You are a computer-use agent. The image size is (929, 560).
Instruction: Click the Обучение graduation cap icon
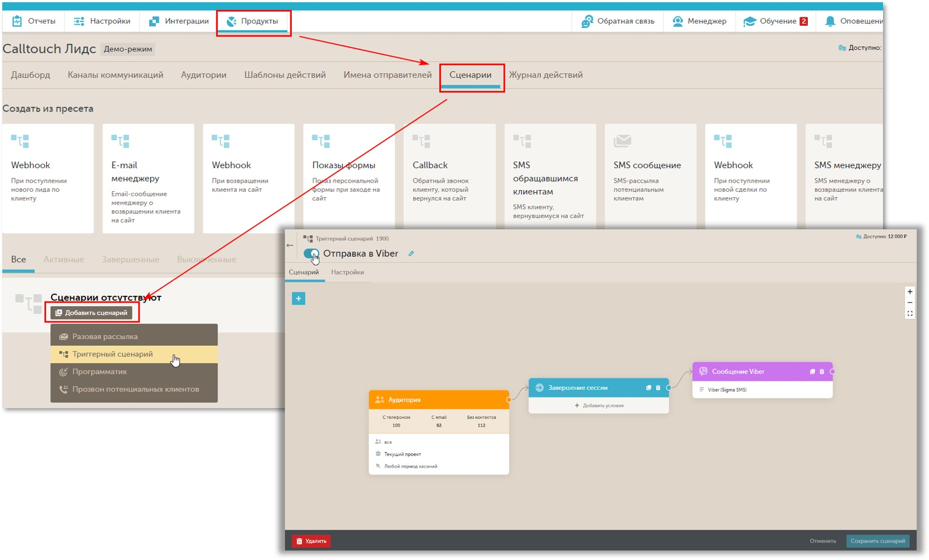749,21
